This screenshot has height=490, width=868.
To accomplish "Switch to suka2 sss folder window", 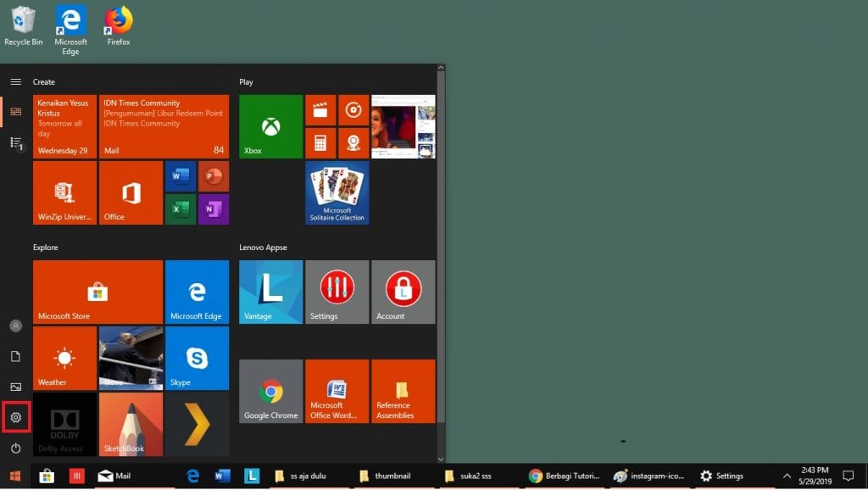I will pyautogui.click(x=478, y=476).
